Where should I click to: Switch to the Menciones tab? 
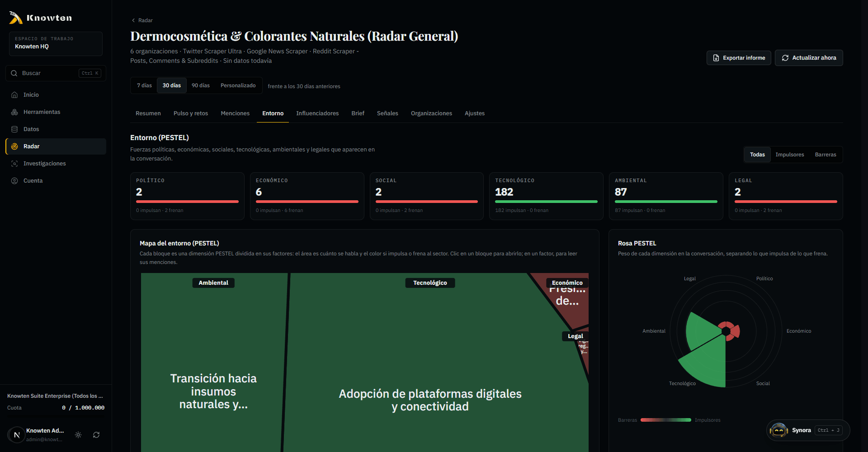(x=235, y=113)
